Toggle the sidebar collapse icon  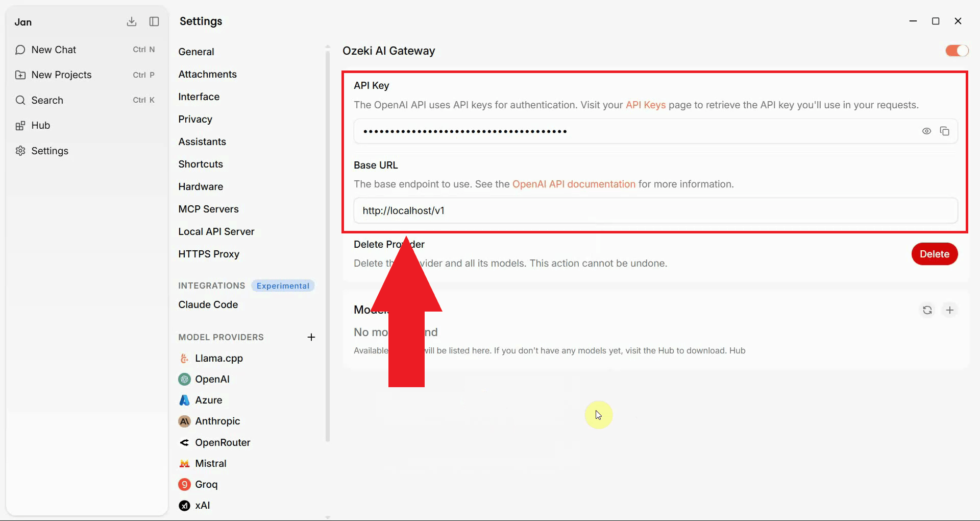[154, 21]
